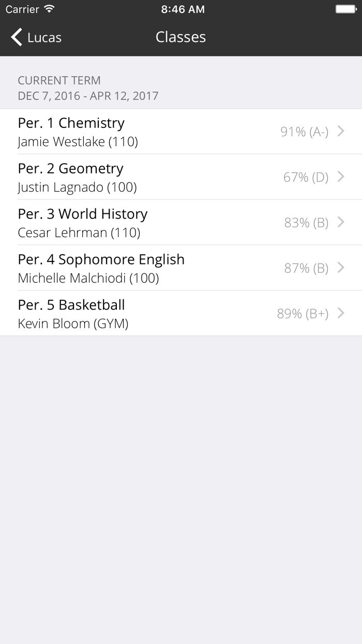Expand the Per. 3 World History row
Viewport: 362px width, 644px height.
[x=155, y=223]
